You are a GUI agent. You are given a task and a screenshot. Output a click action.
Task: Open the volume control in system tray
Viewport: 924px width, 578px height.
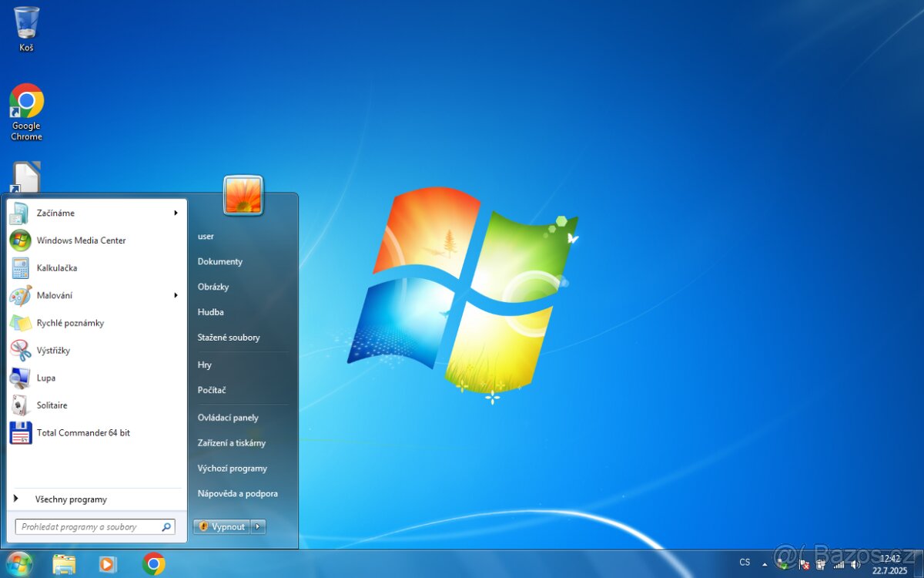[855, 563]
